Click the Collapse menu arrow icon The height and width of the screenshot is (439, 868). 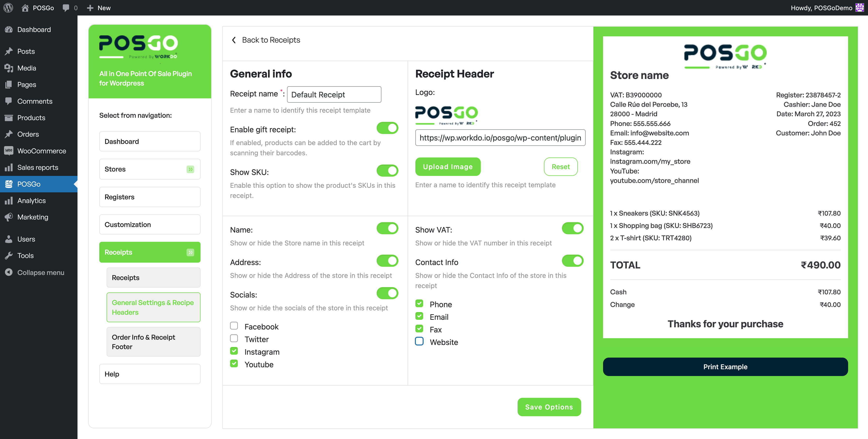[9, 272]
